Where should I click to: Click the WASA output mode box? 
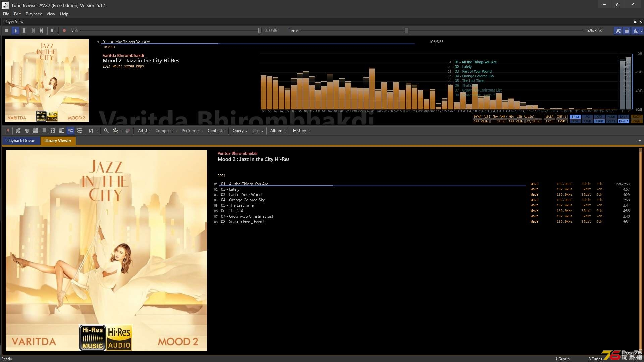549,117
